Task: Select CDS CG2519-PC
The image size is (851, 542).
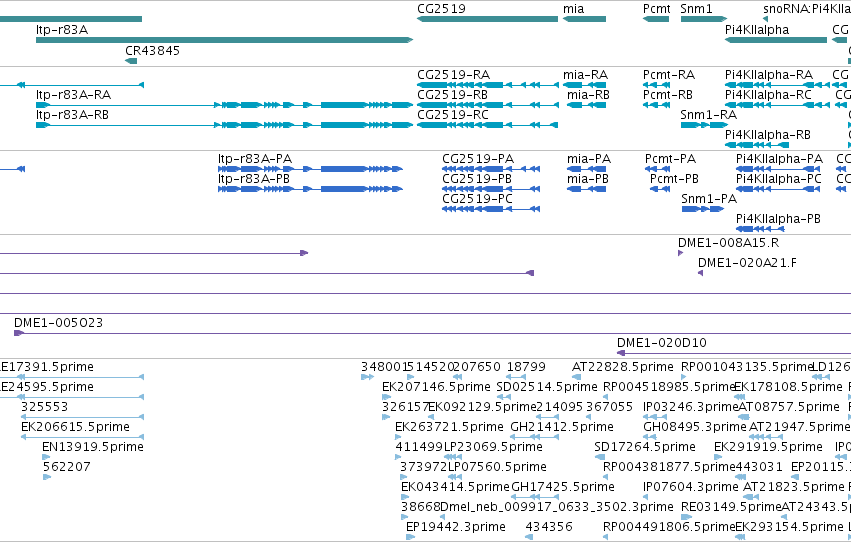Action: [491, 209]
